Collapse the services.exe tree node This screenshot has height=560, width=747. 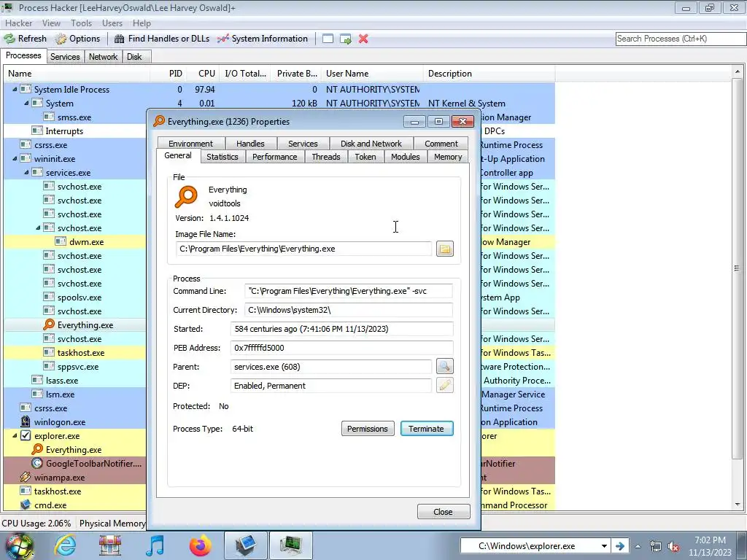pos(26,172)
